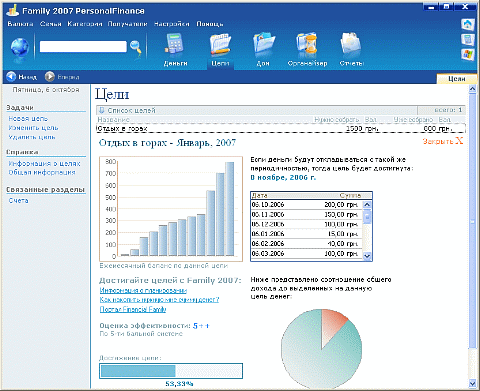This screenshot has height=391, width=480.
Task: Open Общая информация link
Action: point(42,172)
